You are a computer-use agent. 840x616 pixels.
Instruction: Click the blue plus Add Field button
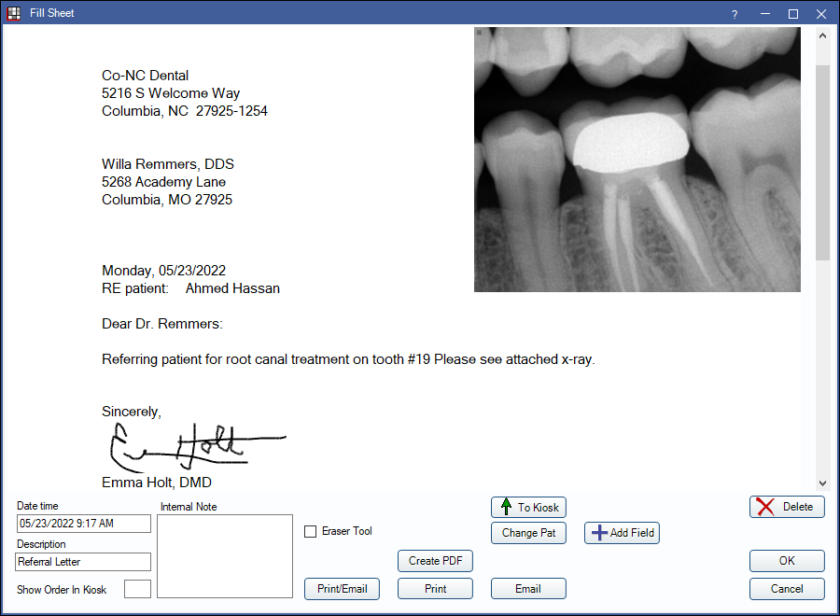(x=622, y=533)
